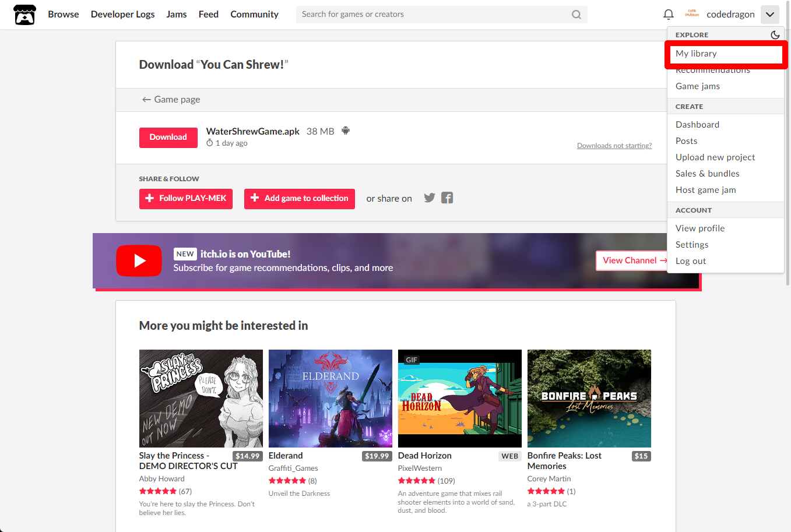The width and height of the screenshot is (791, 532).
Task: Open PixelWestern creator page
Action: point(420,468)
